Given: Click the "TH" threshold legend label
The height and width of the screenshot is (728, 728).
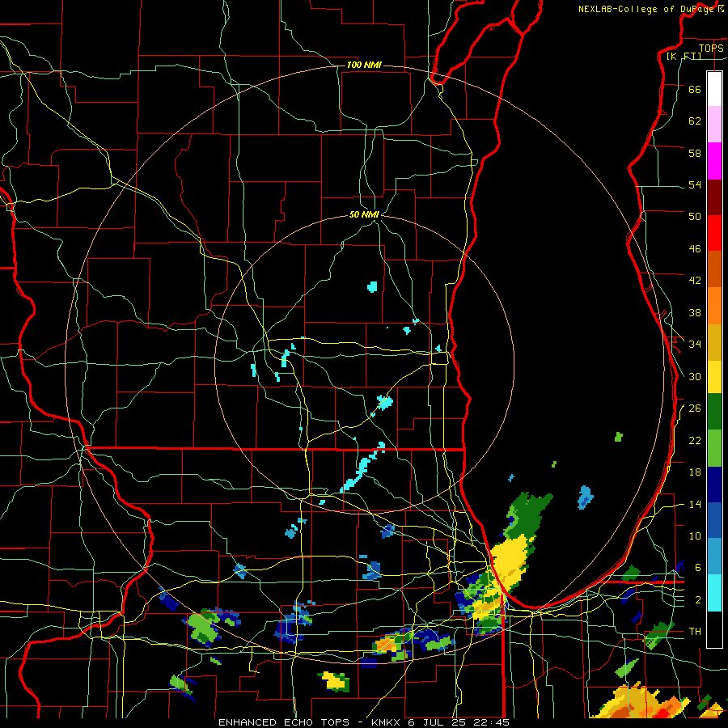Looking at the screenshot, I should (695, 632).
